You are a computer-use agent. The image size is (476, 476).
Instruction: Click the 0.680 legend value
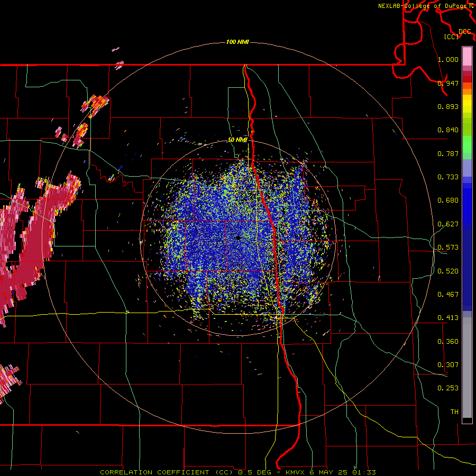(448, 200)
